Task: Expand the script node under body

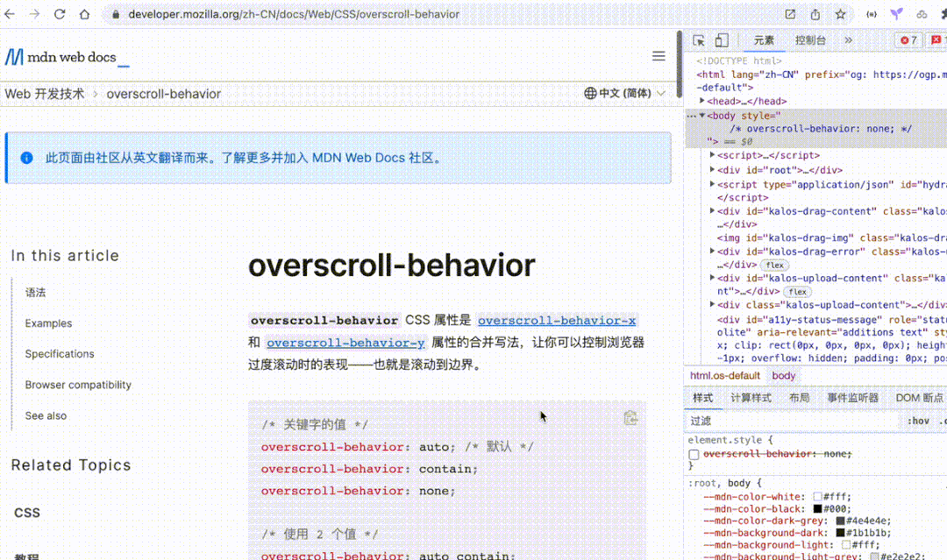Action: coord(713,155)
